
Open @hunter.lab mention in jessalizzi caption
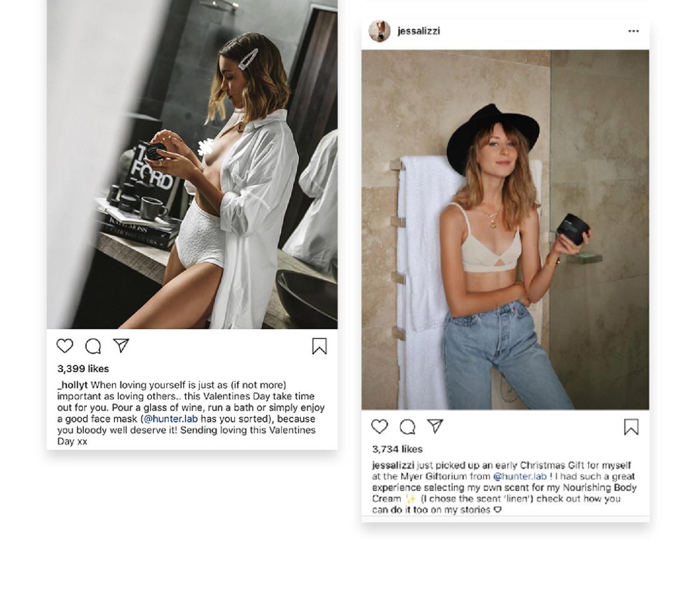point(519,476)
